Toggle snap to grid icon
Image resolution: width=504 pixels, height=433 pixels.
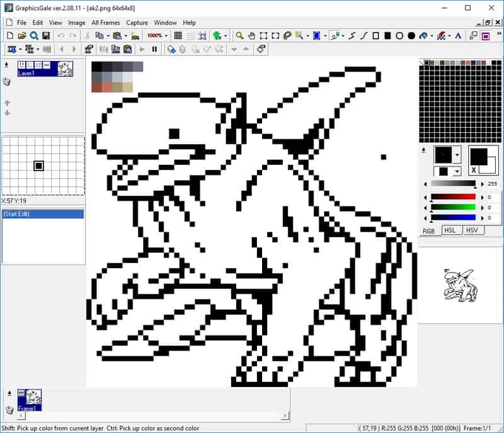(x=202, y=36)
